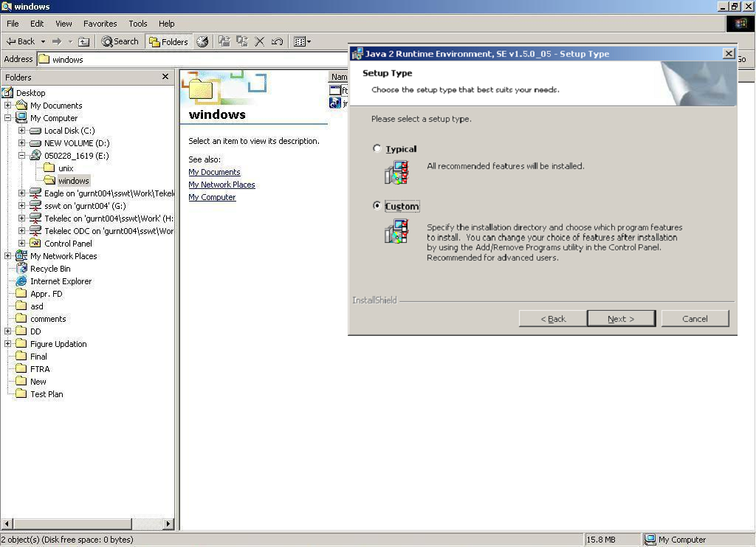Click the Move To toolbar icon
The width and height of the screenshot is (756, 547).
click(224, 41)
